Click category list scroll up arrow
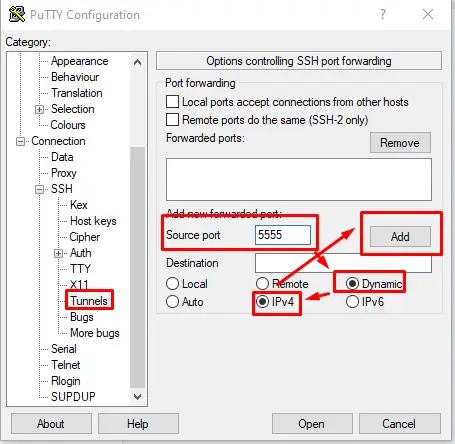 137,62
